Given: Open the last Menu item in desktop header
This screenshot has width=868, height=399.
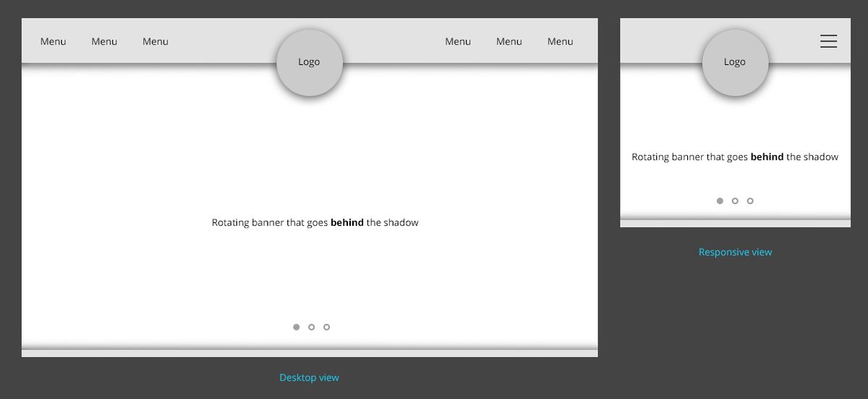Looking at the screenshot, I should click(x=561, y=42).
